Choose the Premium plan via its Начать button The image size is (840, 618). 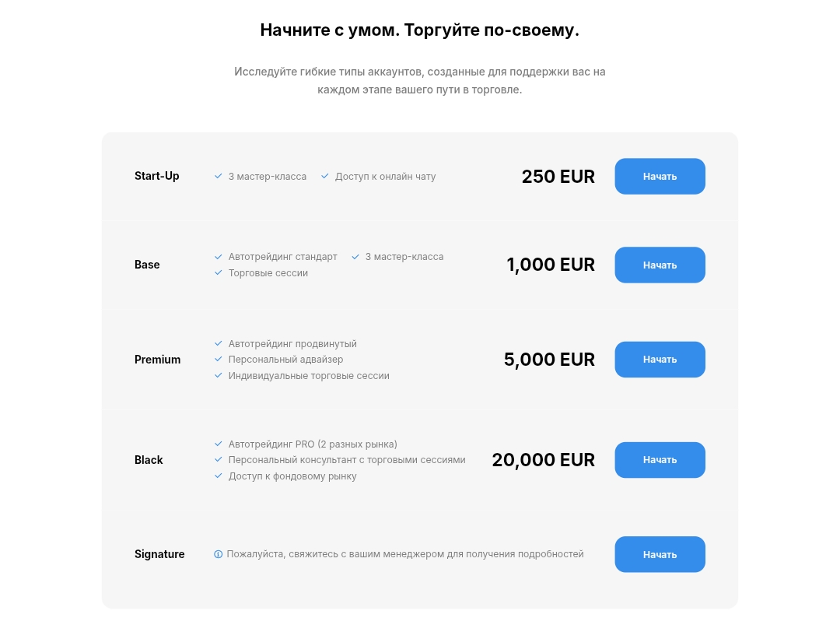pyautogui.click(x=660, y=360)
